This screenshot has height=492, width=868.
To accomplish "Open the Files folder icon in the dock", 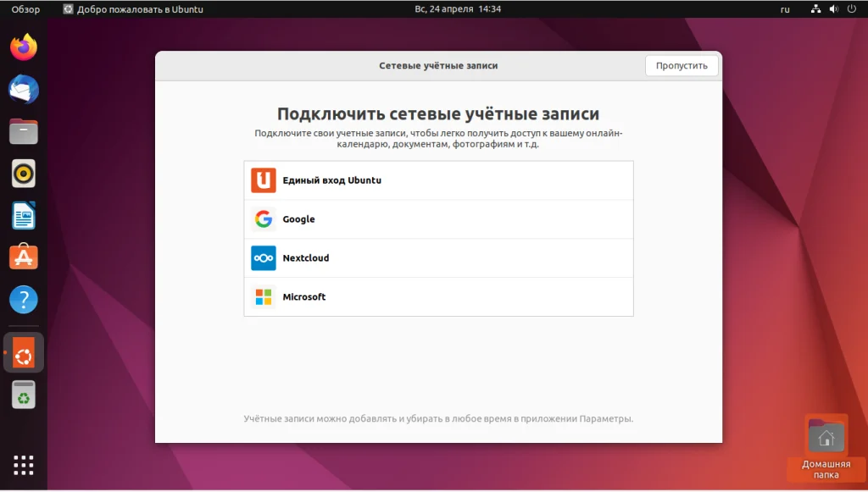I will tap(23, 132).
